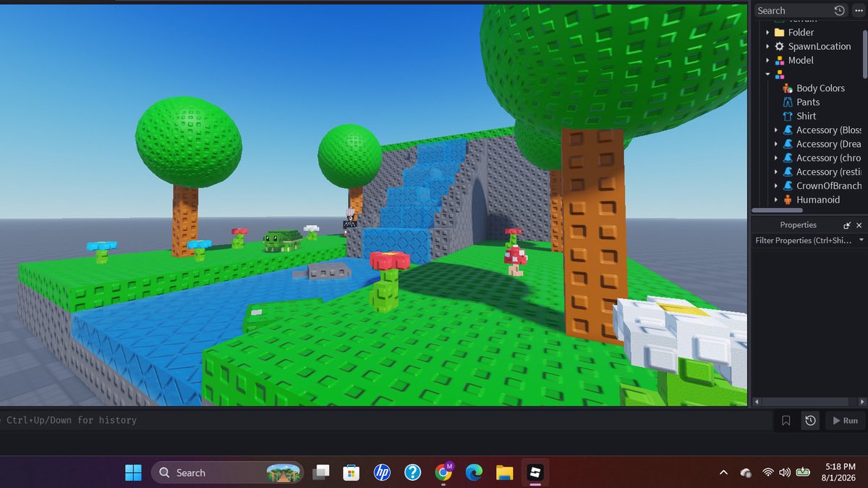Expand the Humanoid tree item
This screenshot has width=868, height=488.
[776, 200]
